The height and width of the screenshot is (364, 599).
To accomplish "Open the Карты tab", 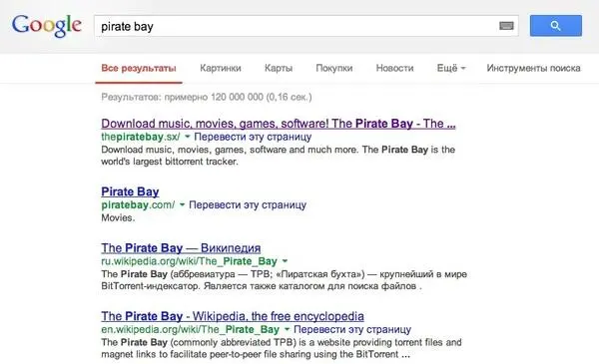I will point(279,68).
